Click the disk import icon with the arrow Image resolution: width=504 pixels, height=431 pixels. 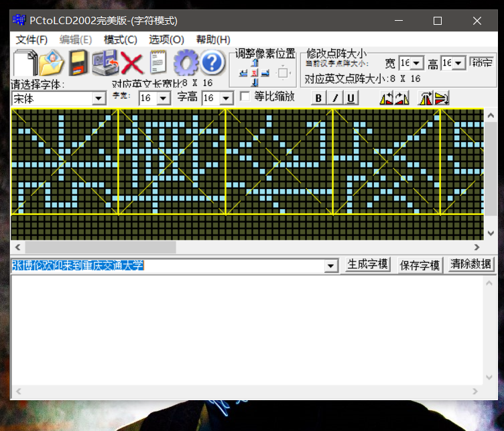coord(105,62)
